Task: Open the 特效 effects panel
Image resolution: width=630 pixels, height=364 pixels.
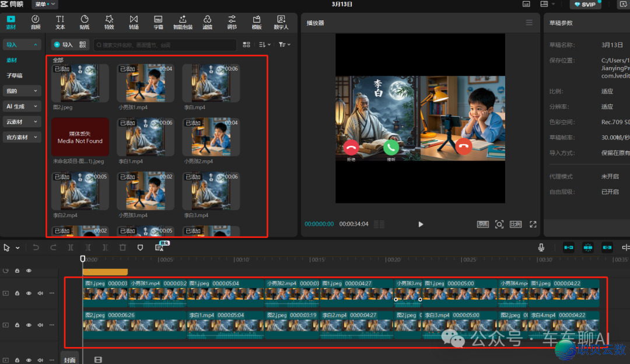Action: tap(109, 22)
